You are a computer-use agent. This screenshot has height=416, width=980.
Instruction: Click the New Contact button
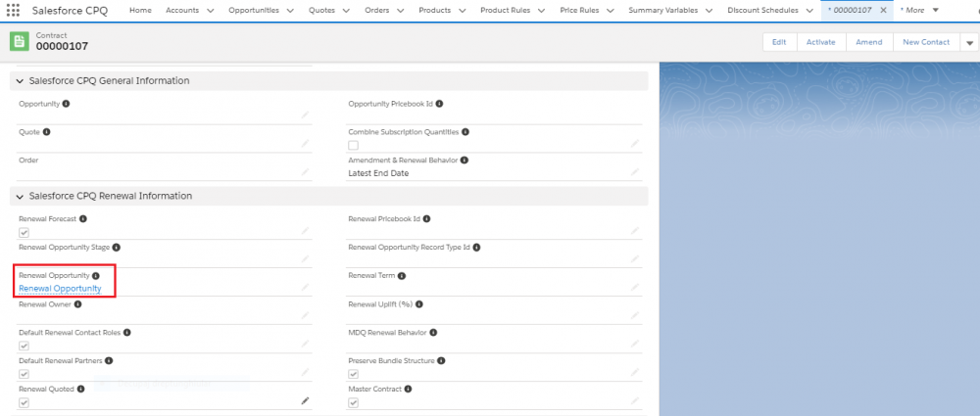[x=926, y=42]
